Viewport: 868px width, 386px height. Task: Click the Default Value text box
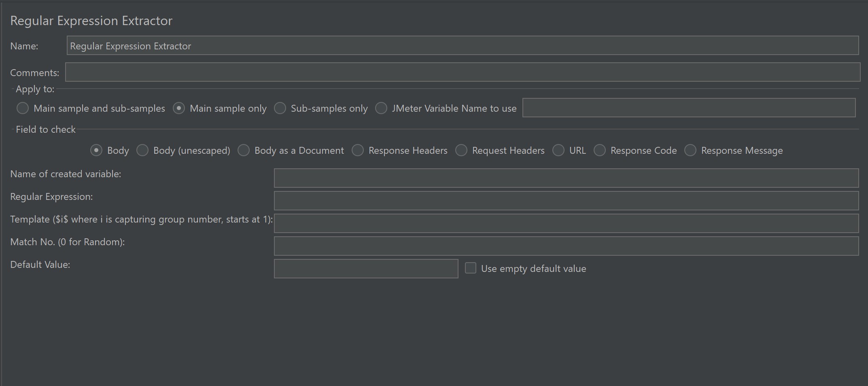(x=366, y=269)
